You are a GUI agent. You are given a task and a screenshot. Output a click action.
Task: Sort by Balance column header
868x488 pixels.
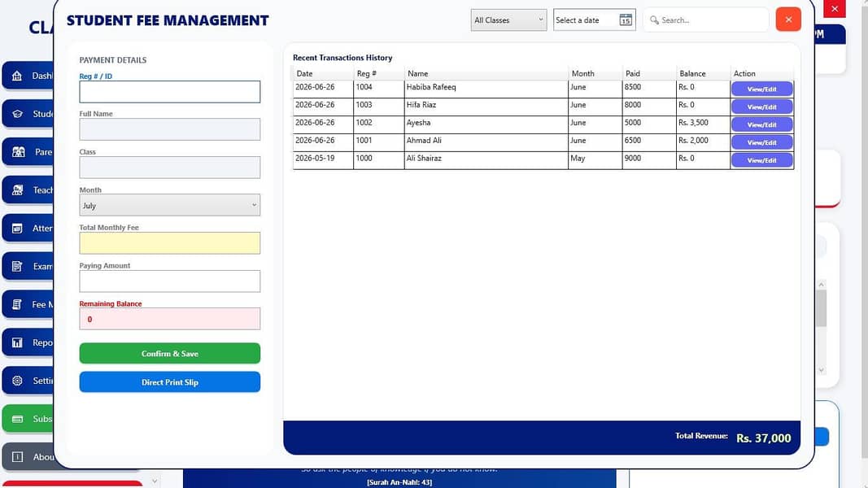703,73
